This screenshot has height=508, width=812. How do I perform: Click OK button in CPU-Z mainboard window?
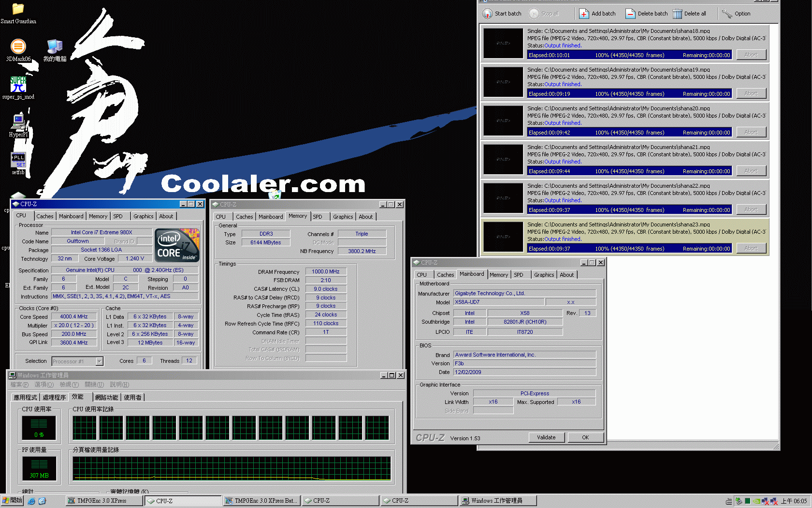tap(585, 437)
